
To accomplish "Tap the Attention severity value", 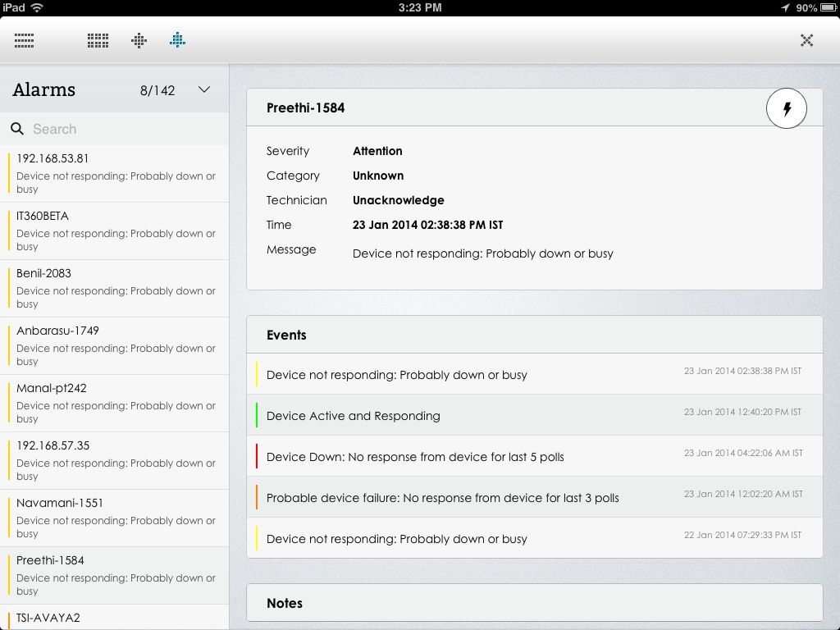I will [x=377, y=151].
